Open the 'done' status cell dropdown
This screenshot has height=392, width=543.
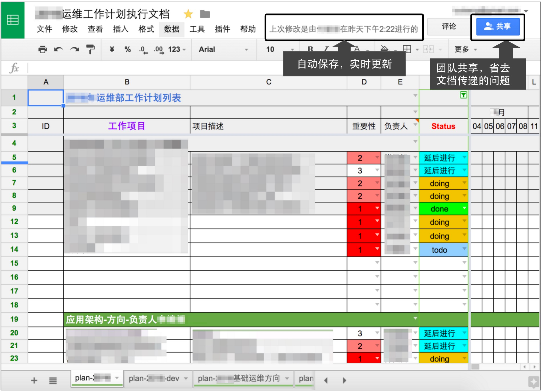tap(464, 208)
